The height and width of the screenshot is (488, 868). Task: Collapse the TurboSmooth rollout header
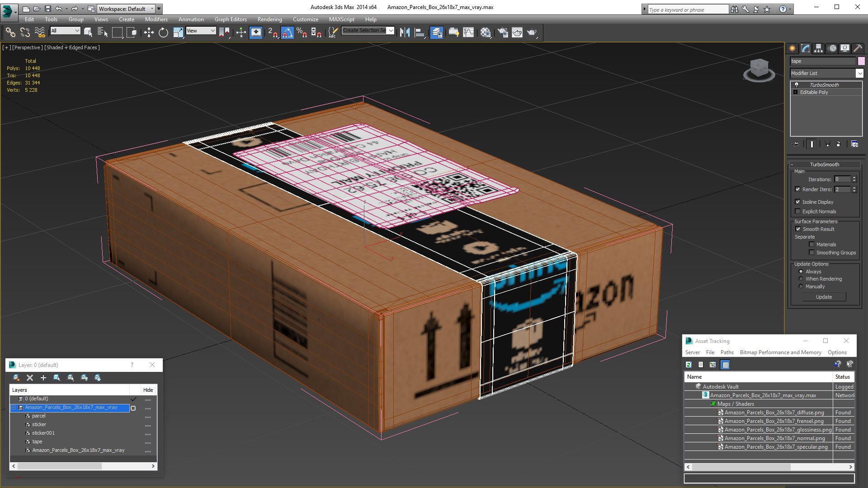(x=824, y=164)
